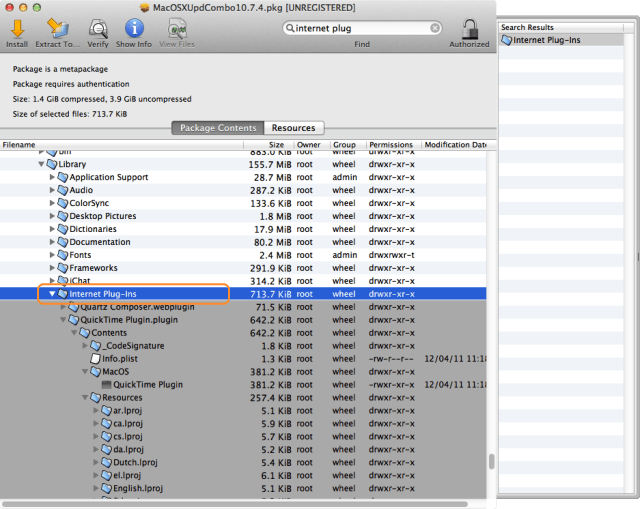
Task: Expand the Documentation folder
Action: 52,242
